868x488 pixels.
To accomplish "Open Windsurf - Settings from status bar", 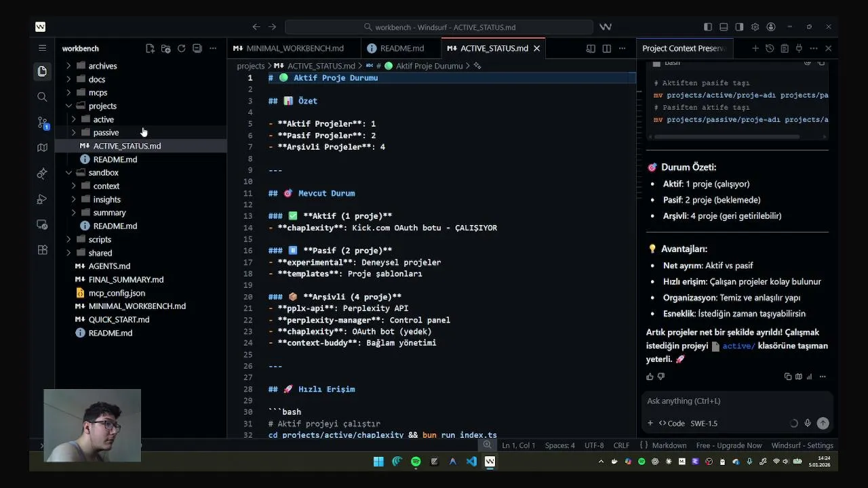I will (x=802, y=445).
